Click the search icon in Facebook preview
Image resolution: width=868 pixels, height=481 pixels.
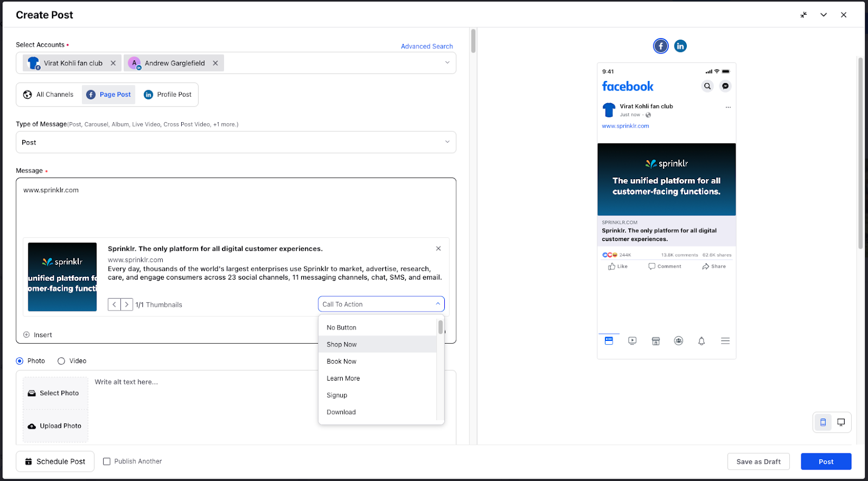point(707,86)
